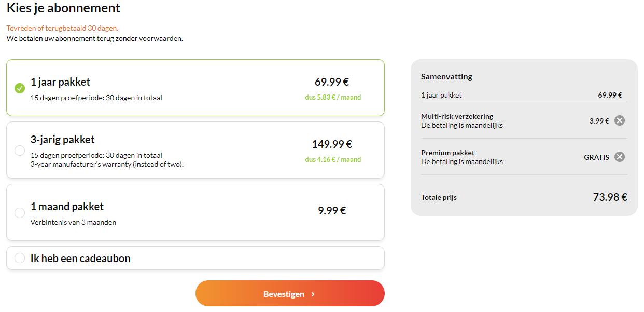The height and width of the screenshot is (312, 644).
Task: Click the 1 maand pakket subscription card
Action: coord(195,212)
